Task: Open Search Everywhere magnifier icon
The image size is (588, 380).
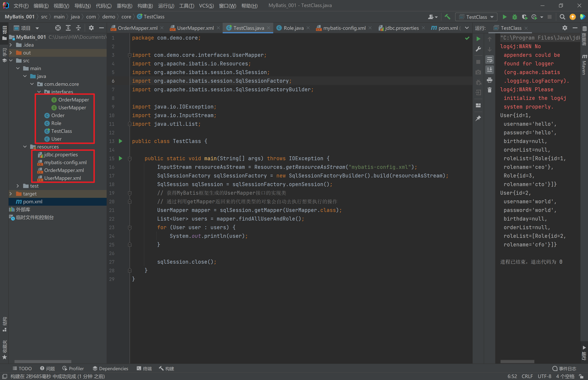Action: (x=562, y=17)
